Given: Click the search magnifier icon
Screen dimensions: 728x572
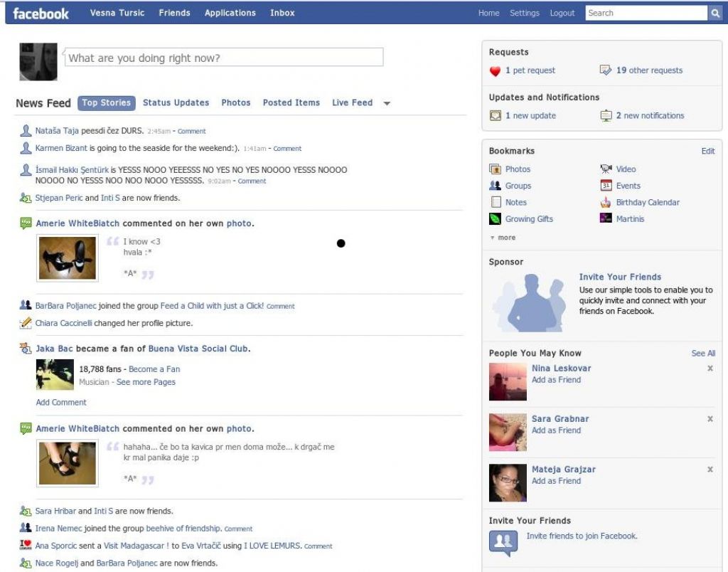Looking at the screenshot, I should point(715,13).
